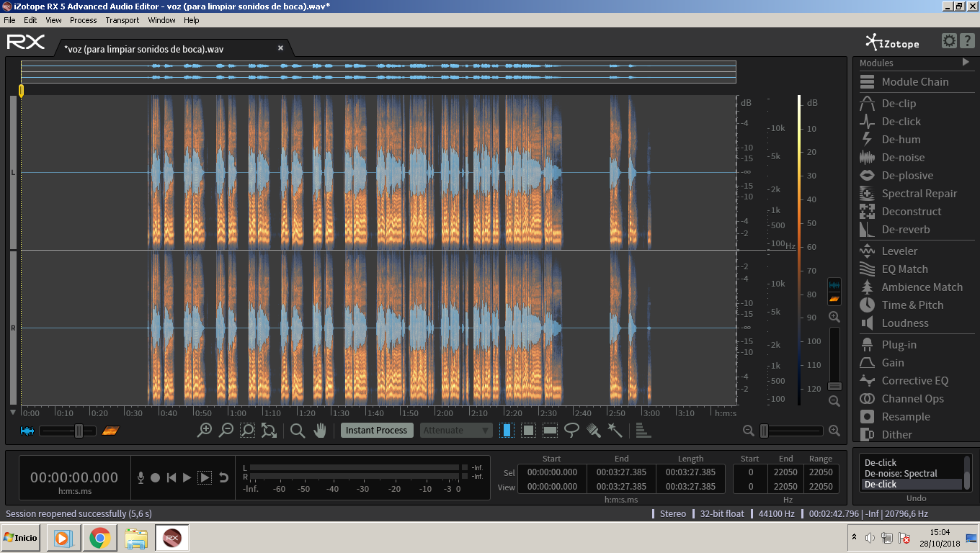
Task: Open the Spectral Repair module
Action: coord(919,194)
